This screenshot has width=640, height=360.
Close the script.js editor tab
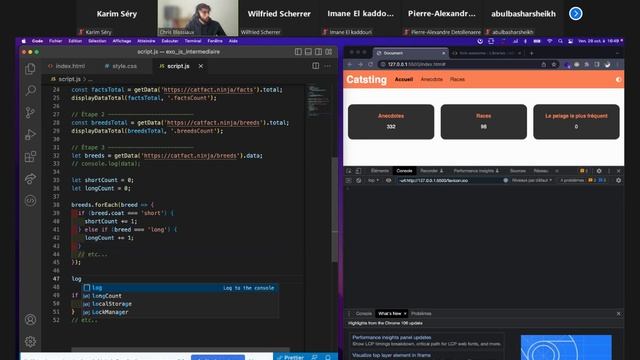click(201, 66)
